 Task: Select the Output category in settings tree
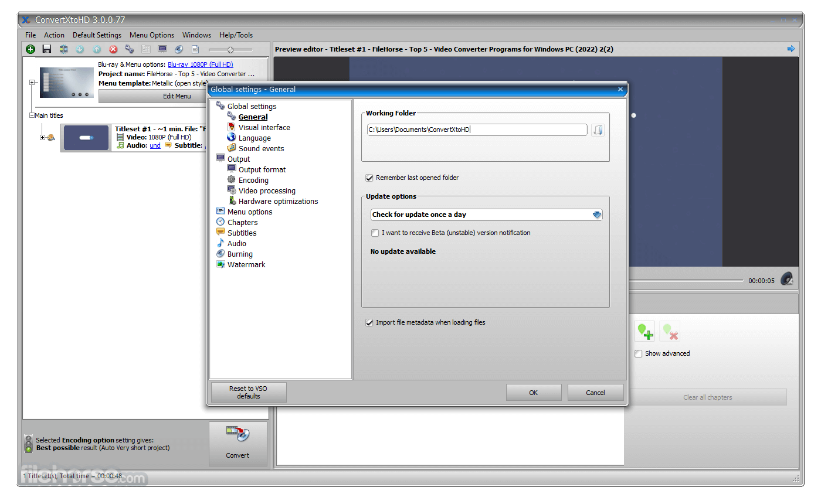pyautogui.click(x=239, y=159)
